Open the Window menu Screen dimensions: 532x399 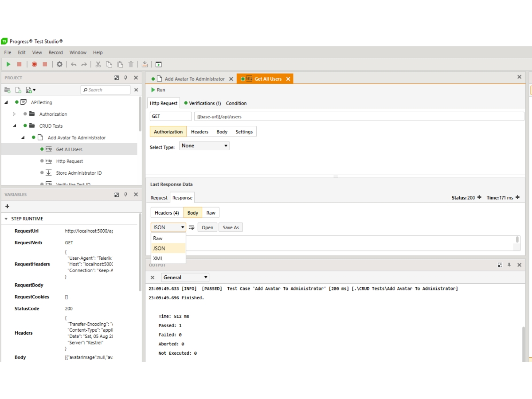pyautogui.click(x=78, y=52)
